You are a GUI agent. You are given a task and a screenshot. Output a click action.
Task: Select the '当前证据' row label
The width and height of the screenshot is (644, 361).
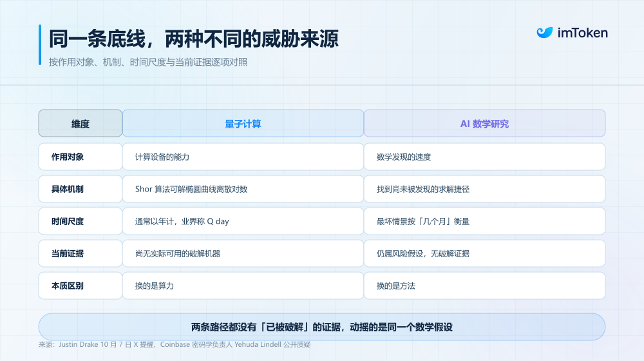(80, 253)
